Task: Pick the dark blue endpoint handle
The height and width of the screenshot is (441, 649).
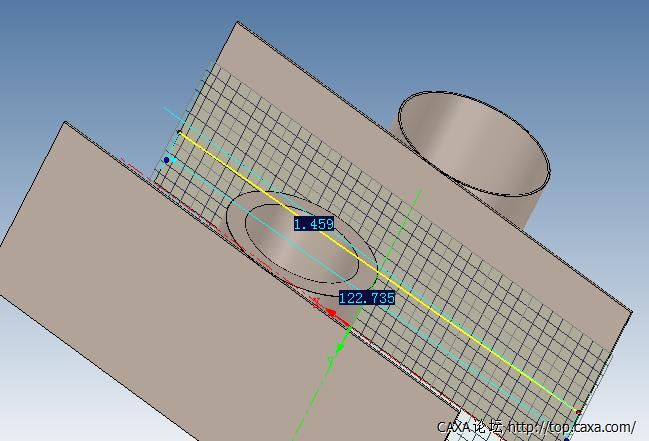Action: click(166, 160)
